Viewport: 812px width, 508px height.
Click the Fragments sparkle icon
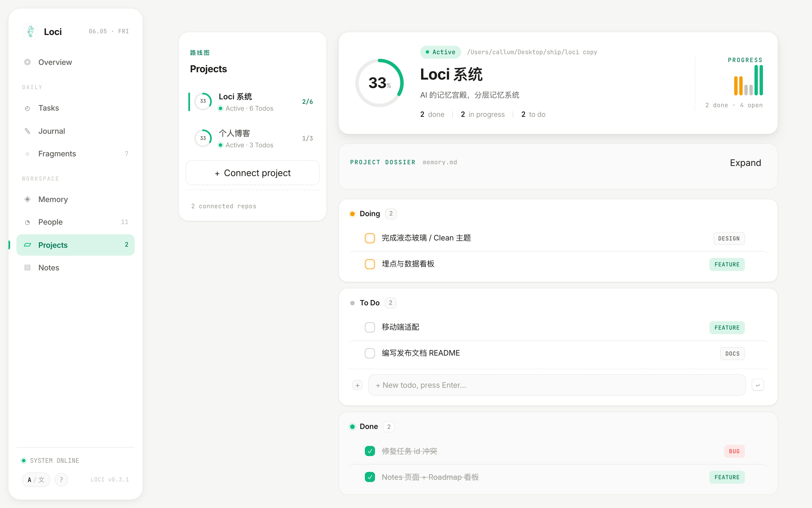28,154
